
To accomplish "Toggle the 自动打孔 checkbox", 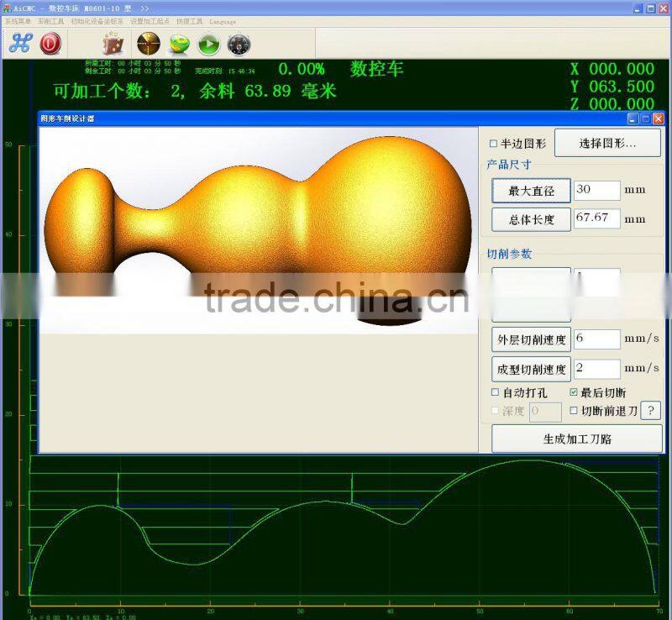I will point(495,392).
